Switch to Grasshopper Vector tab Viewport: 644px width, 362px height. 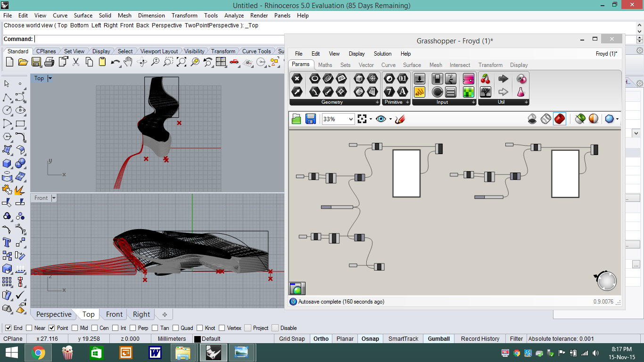point(366,65)
